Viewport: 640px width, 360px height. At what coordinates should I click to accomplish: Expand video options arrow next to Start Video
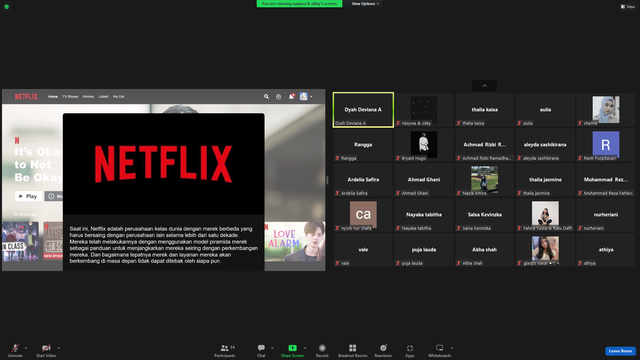coord(58,348)
